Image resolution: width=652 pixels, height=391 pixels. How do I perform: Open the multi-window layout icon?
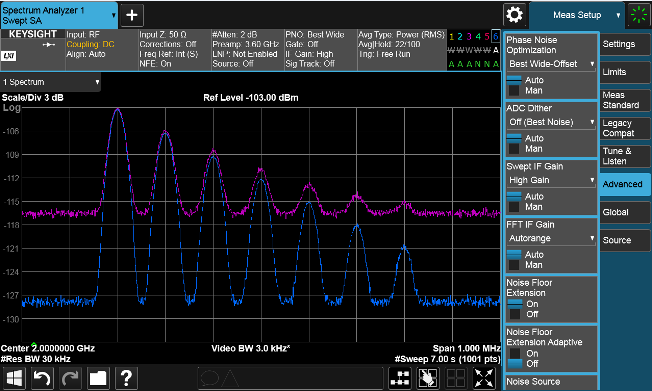[400, 379]
